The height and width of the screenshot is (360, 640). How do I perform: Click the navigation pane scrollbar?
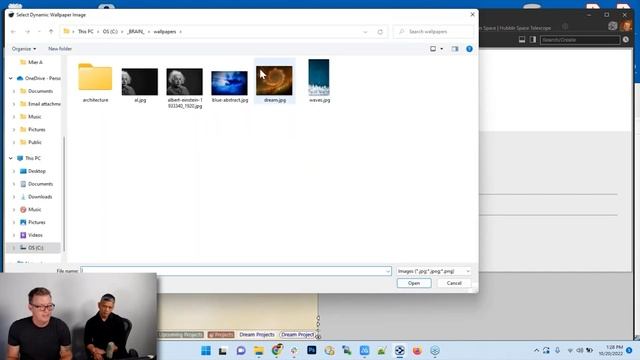pyautogui.click(x=64, y=194)
